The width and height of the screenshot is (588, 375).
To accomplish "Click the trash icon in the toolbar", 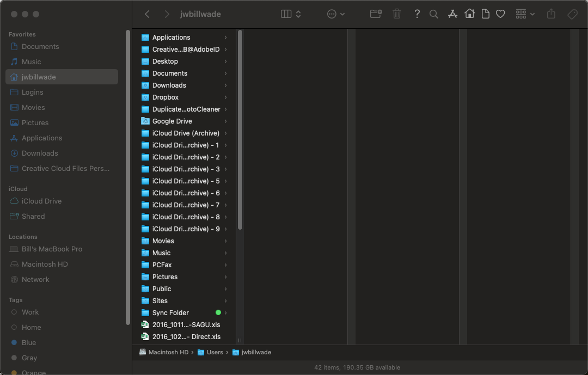I will (397, 14).
